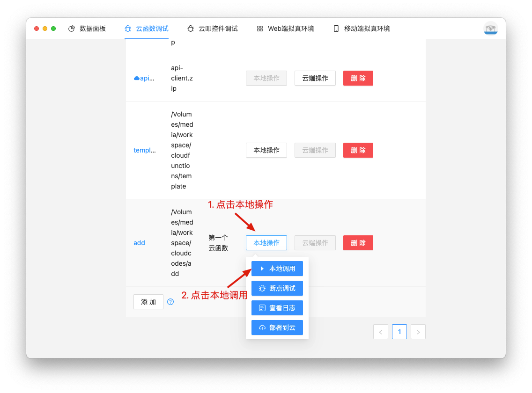
Task: Select 查看日志 from the dropdown menu
Action: coord(277,308)
